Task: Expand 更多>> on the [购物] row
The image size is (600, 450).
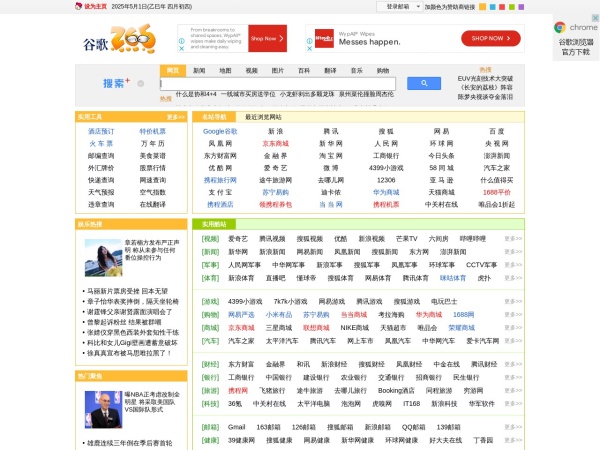Action: (513, 314)
